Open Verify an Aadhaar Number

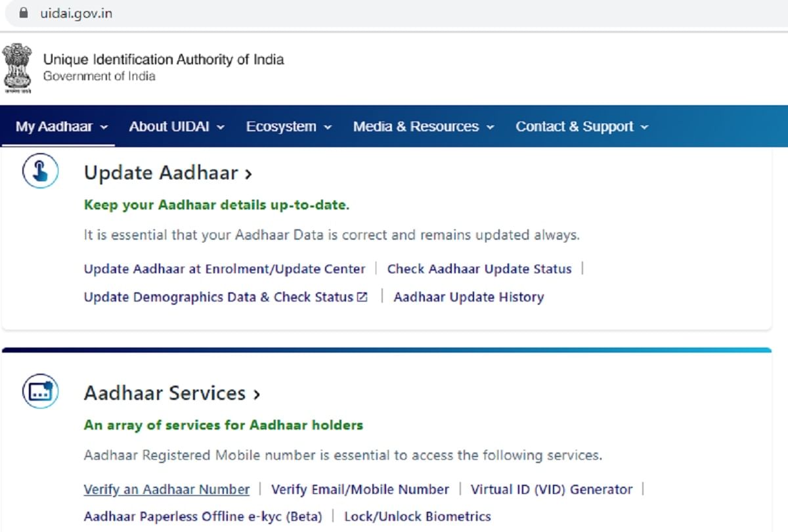tap(166, 489)
